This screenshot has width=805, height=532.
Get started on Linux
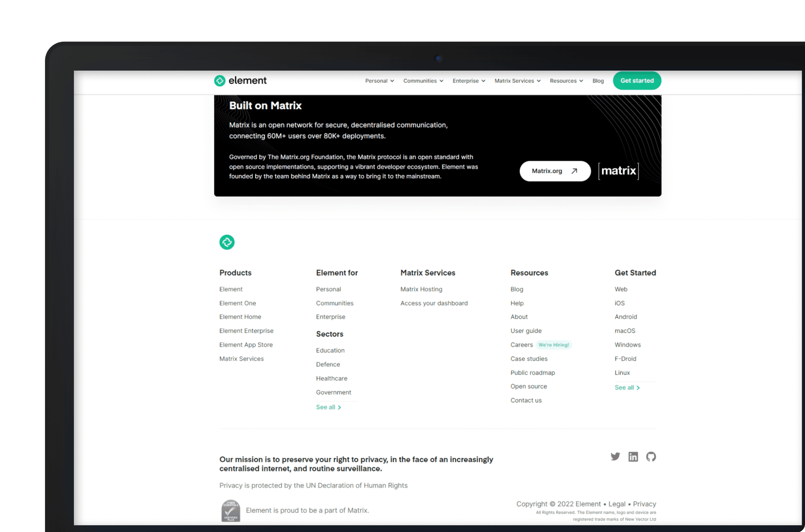coord(622,373)
